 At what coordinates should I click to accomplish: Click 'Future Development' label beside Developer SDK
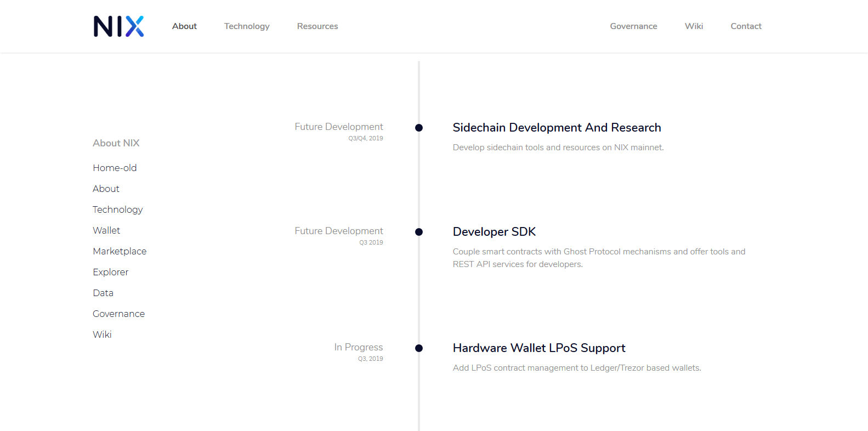339,231
